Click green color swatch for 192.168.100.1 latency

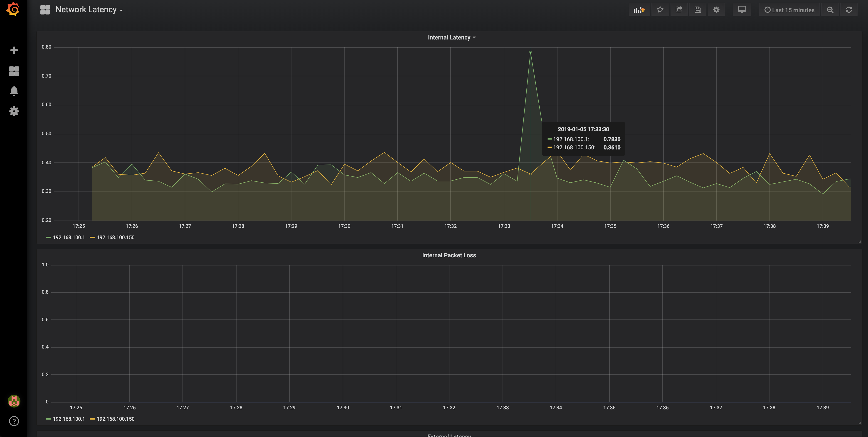(x=48, y=238)
